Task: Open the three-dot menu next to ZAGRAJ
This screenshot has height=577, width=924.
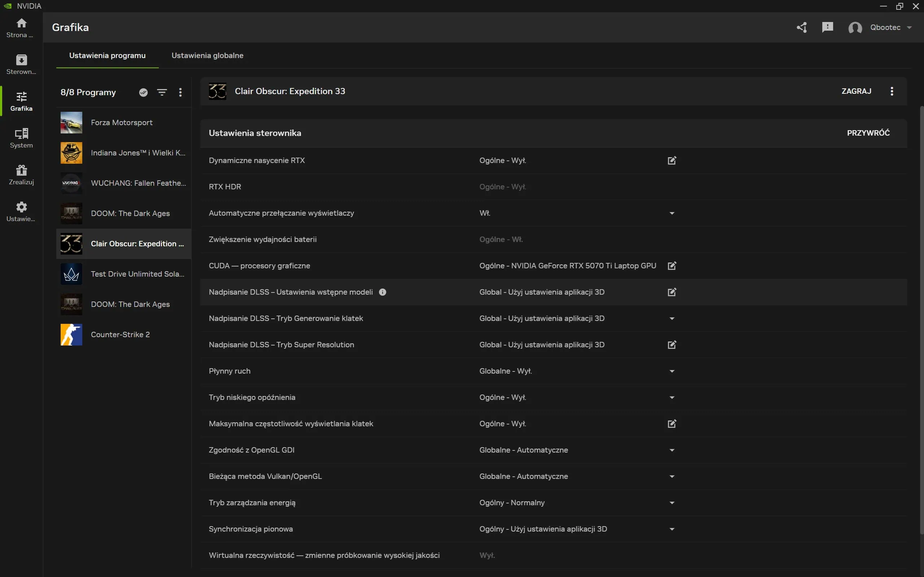Action: [892, 91]
